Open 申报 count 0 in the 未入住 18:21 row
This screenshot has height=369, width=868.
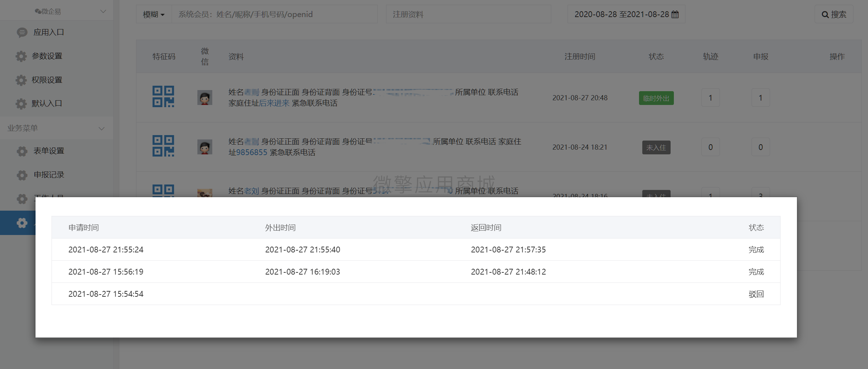pos(761,147)
